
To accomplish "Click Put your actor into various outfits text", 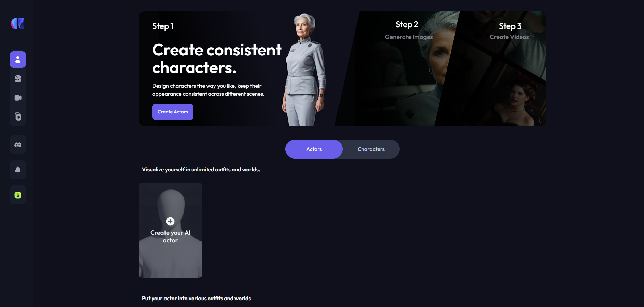I will [x=196, y=298].
